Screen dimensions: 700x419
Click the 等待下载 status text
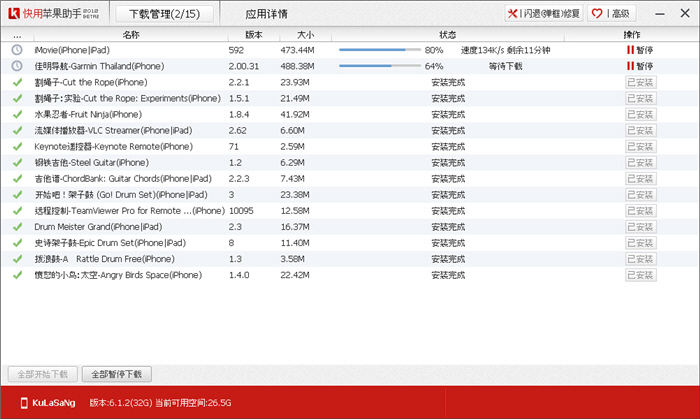[505, 66]
